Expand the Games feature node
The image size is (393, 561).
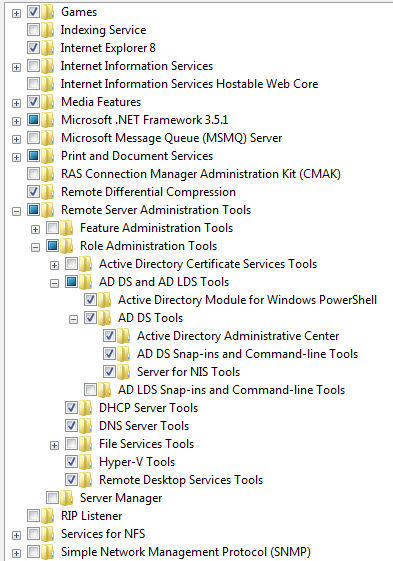[x=16, y=14]
